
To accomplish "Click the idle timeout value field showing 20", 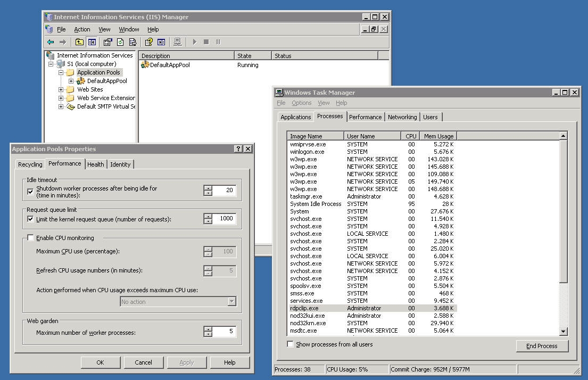I will 224,190.
